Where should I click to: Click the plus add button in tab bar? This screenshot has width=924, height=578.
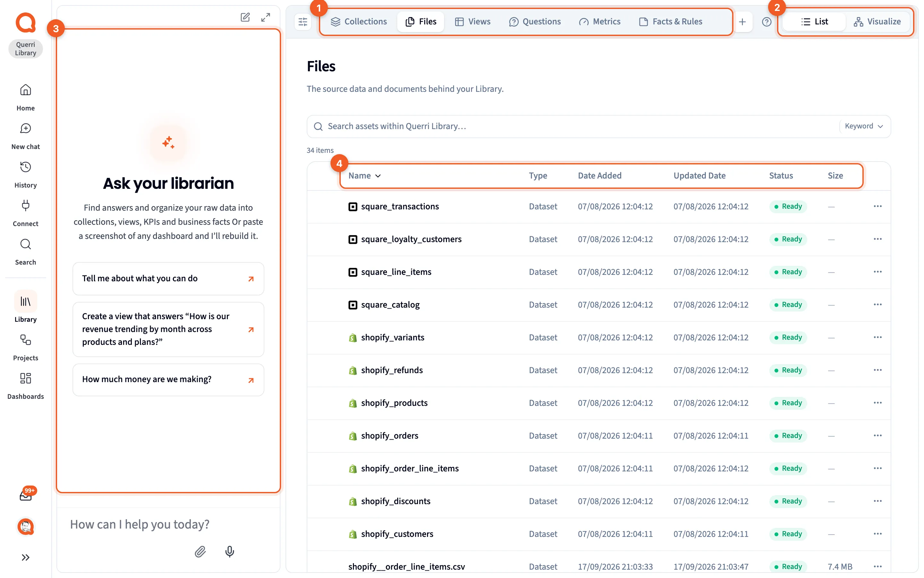[742, 22]
